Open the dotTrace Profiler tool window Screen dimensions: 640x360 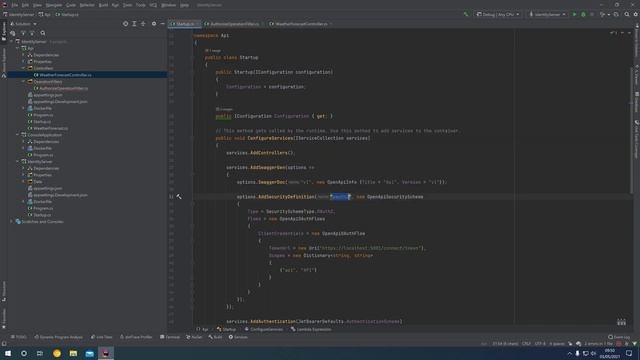[x=136, y=337]
